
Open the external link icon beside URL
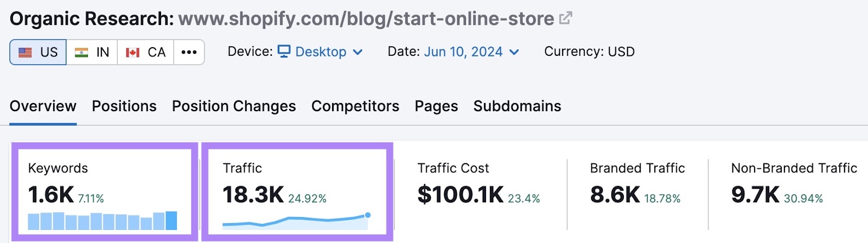click(x=566, y=18)
